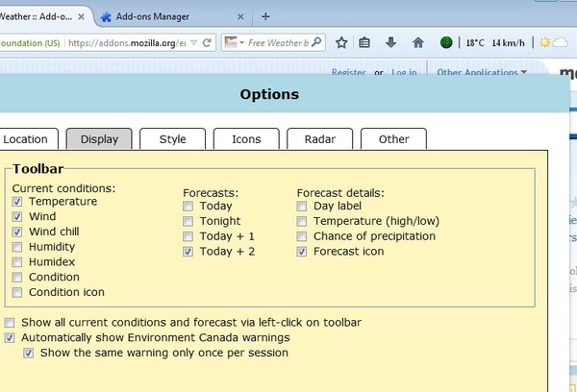The width and height of the screenshot is (577, 392).
Task: Open the Icons options tab
Action: [x=246, y=139]
